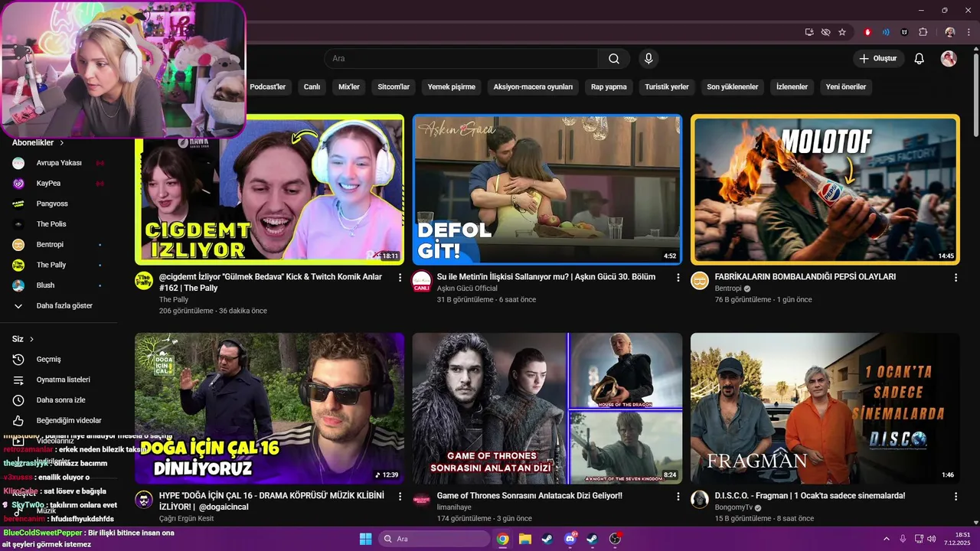
Task: Open the Windows Start menu
Action: click(x=365, y=539)
